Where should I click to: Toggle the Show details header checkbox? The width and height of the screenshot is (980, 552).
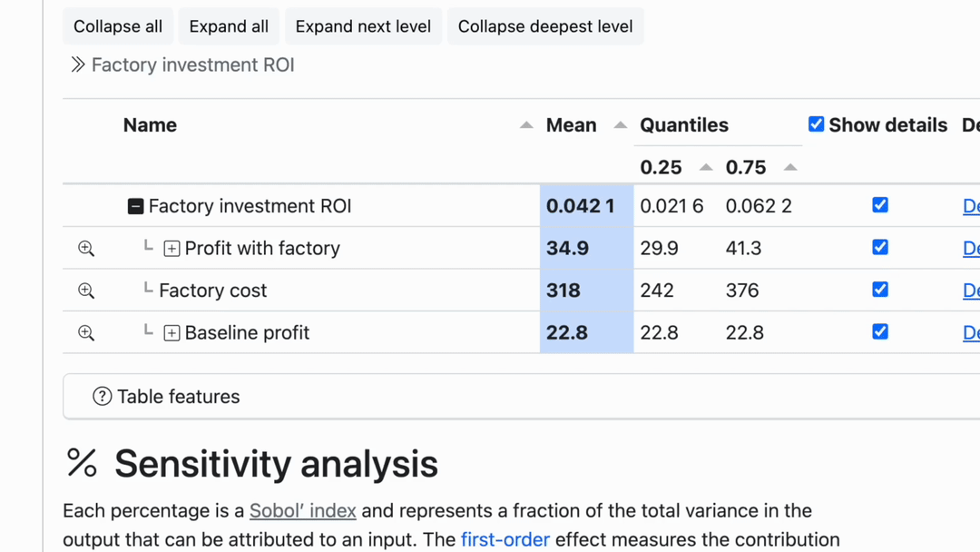817,124
